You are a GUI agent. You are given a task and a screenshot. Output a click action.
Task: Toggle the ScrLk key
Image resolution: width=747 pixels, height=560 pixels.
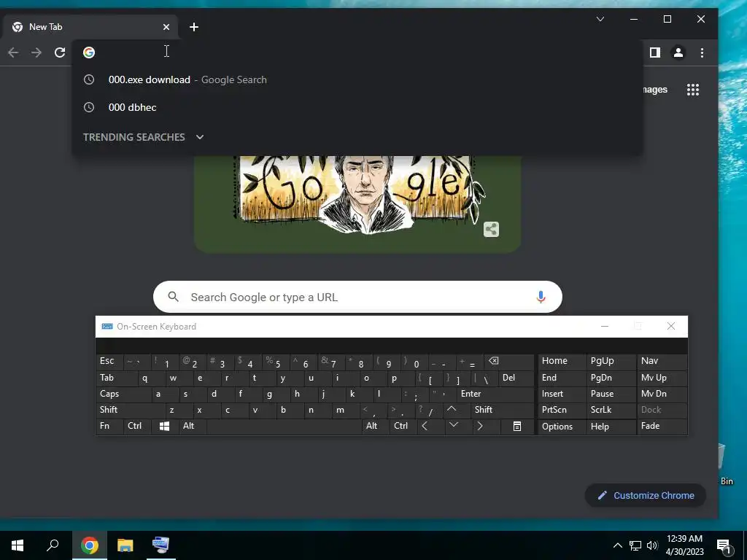point(611,410)
